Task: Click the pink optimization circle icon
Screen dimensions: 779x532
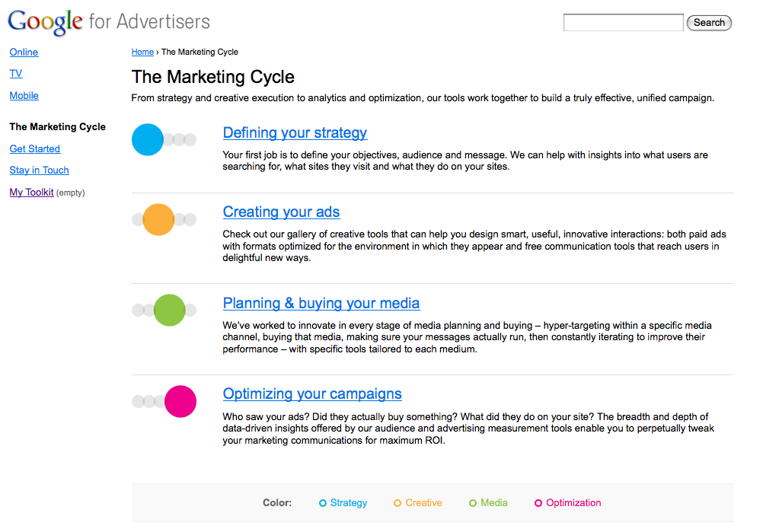Action: pyautogui.click(x=180, y=401)
